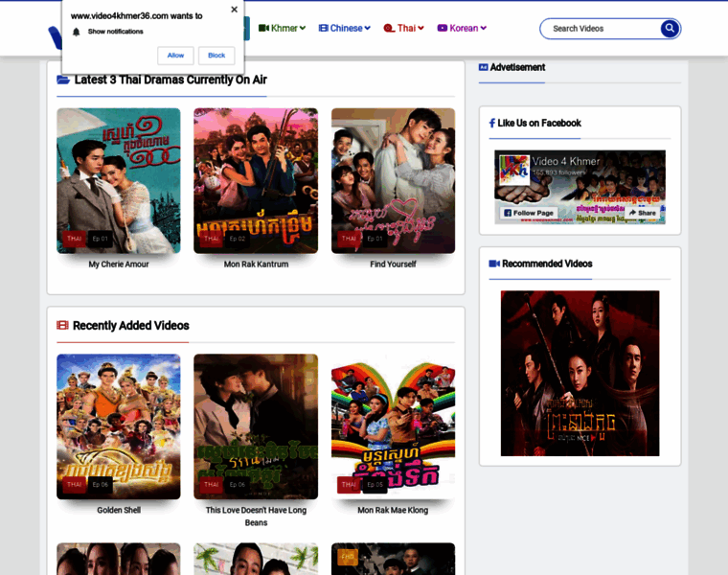Open Mon Rak Mae Klong poster thumbnail

tap(394, 426)
